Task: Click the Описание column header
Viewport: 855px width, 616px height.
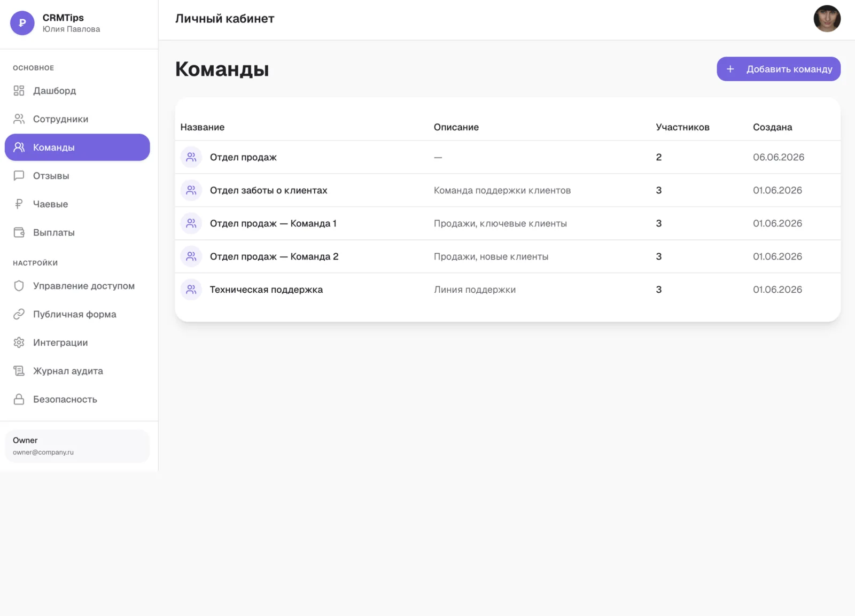Action: (456, 127)
